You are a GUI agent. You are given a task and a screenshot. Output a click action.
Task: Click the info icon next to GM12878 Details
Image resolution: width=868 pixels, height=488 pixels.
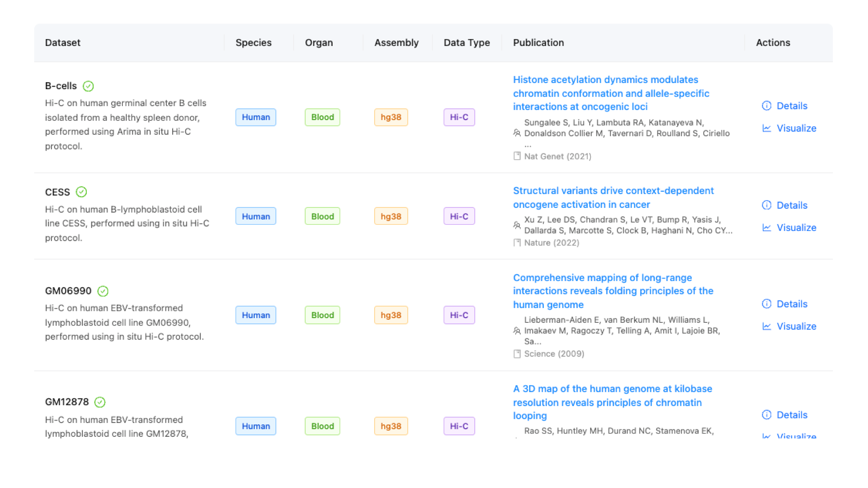click(767, 415)
